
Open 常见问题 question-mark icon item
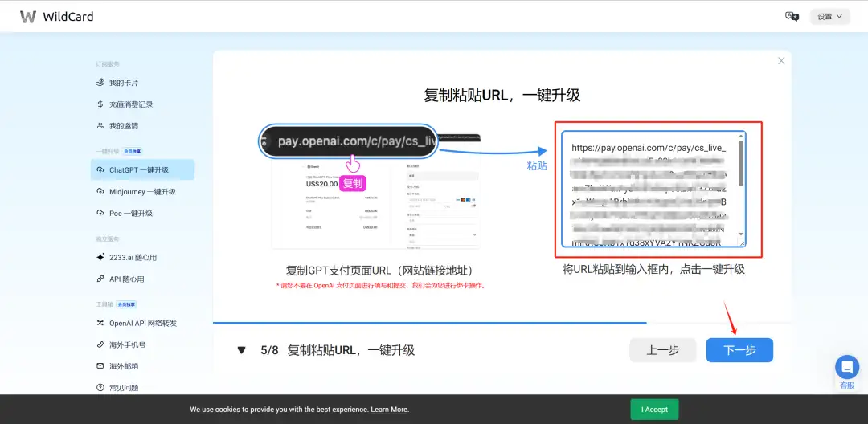coord(100,388)
